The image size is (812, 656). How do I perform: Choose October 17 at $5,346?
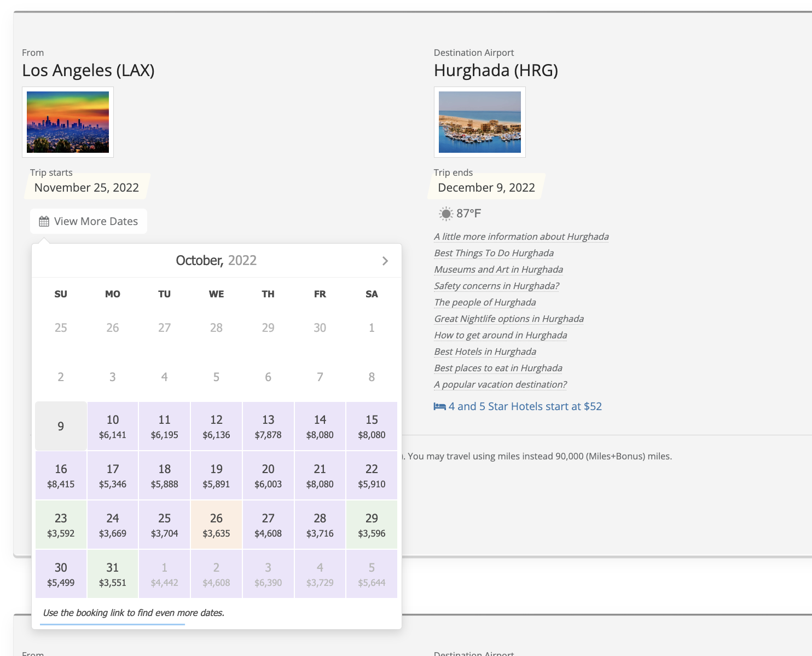coord(113,475)
